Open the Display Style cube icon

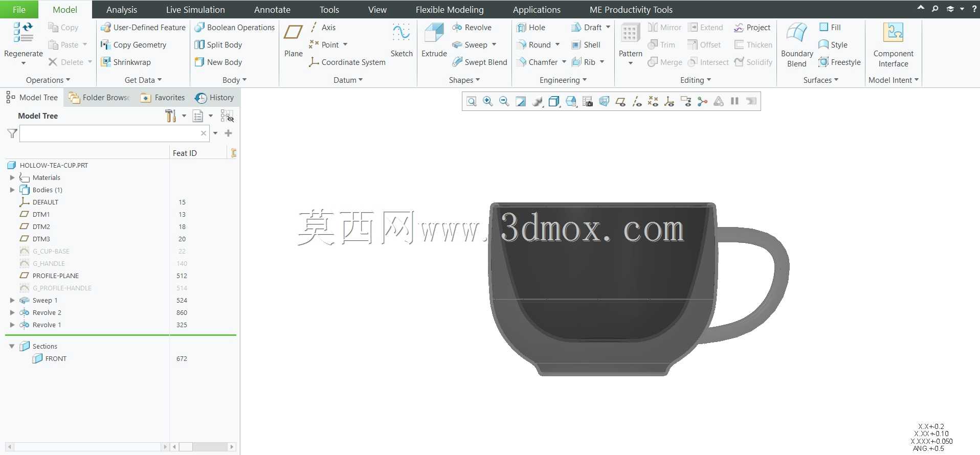click(x=554, y=101)
